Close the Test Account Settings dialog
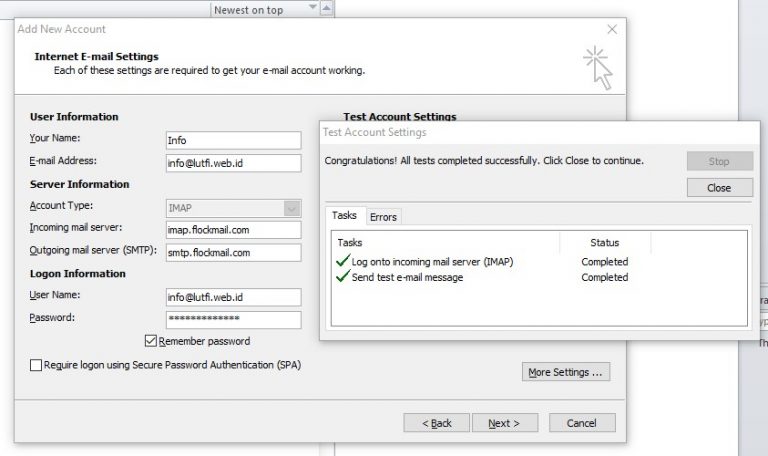 (720, 188)
